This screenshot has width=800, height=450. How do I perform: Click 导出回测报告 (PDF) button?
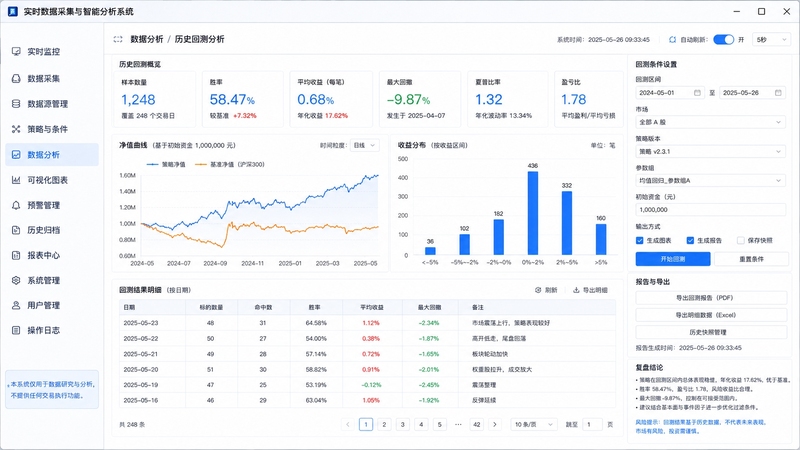[711, 298]
